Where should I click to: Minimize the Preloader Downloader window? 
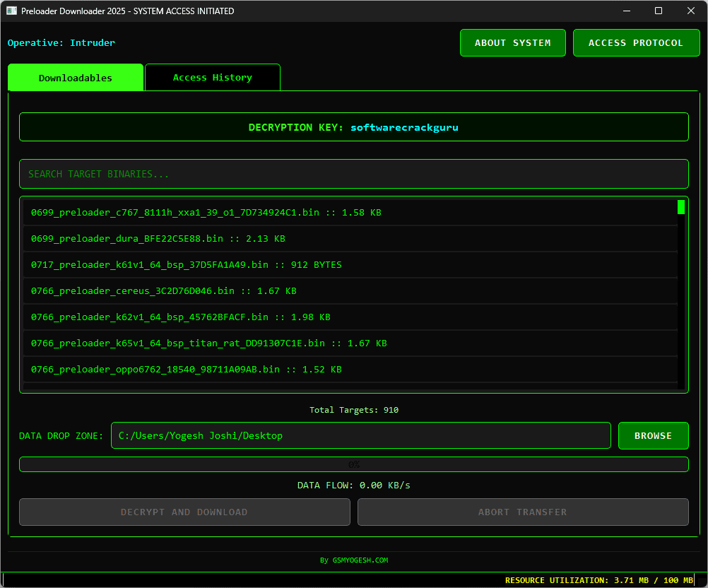[x=627, y=11]
